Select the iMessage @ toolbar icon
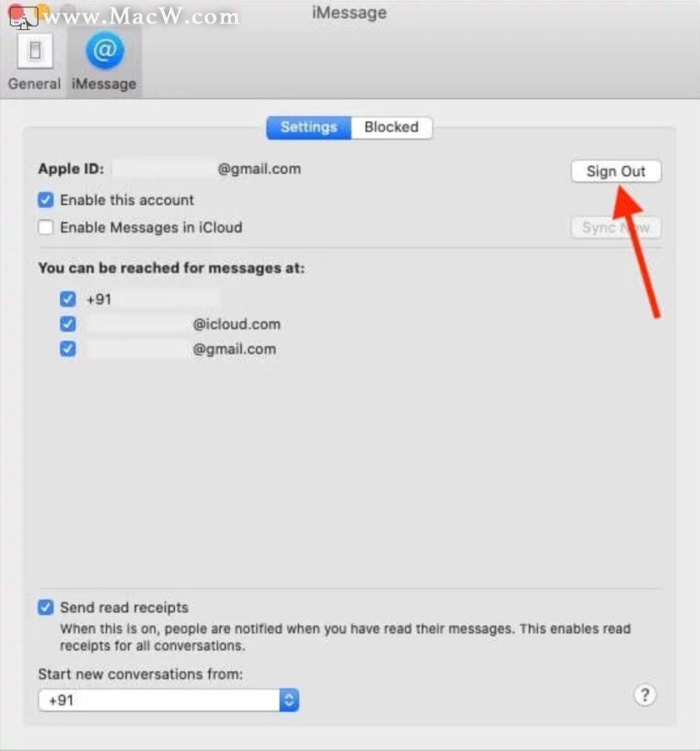Image resolution: width=700 pixels, height=751 pixels. click(x=104, y=62)
